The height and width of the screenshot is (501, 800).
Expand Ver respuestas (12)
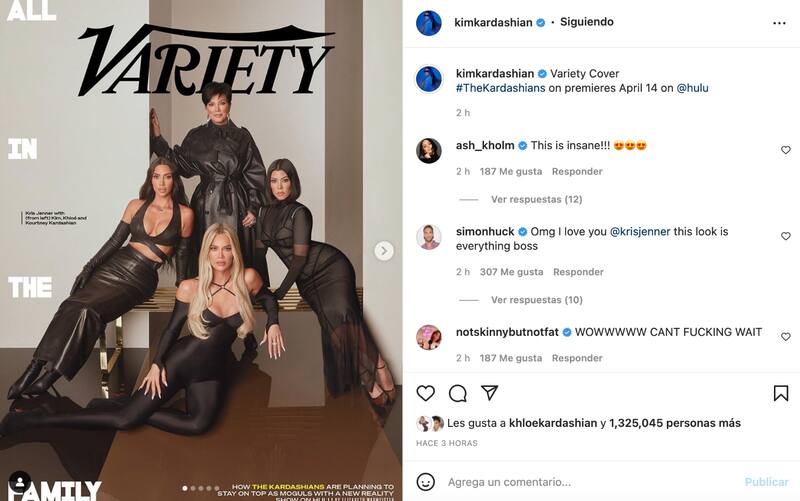pos(537,199)
